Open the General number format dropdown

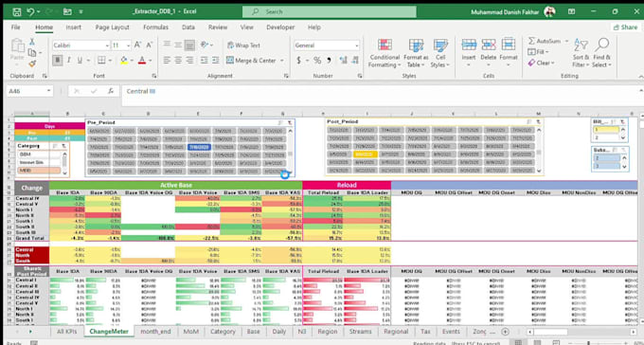pyautogui.click(x=356, y=45)
